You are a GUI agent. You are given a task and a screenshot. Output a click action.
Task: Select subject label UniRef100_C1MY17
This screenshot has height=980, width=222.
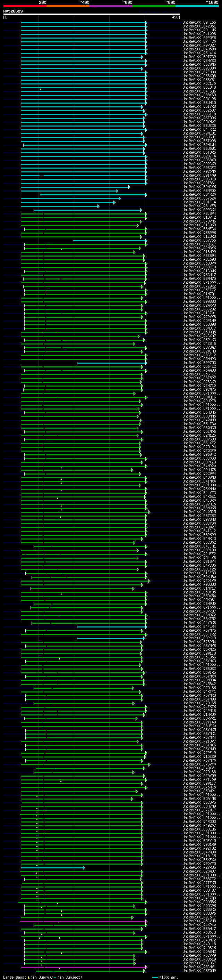199,589
